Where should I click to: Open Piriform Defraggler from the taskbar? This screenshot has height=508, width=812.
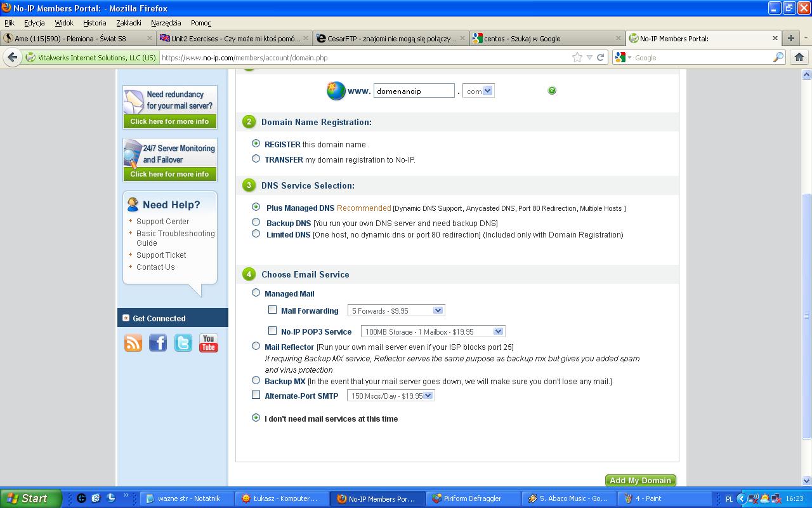click(x=472, y=498)
